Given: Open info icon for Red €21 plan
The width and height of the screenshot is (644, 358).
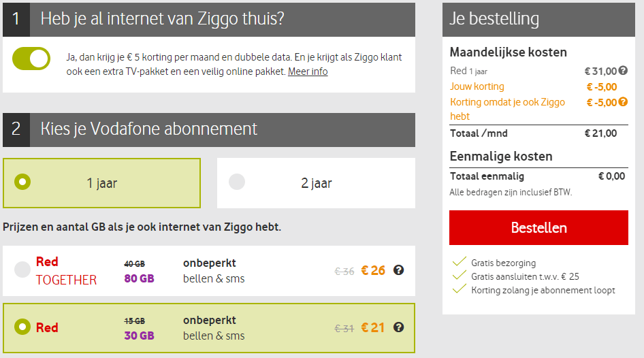Looking at the screenshot, I should tap(399, 327).
